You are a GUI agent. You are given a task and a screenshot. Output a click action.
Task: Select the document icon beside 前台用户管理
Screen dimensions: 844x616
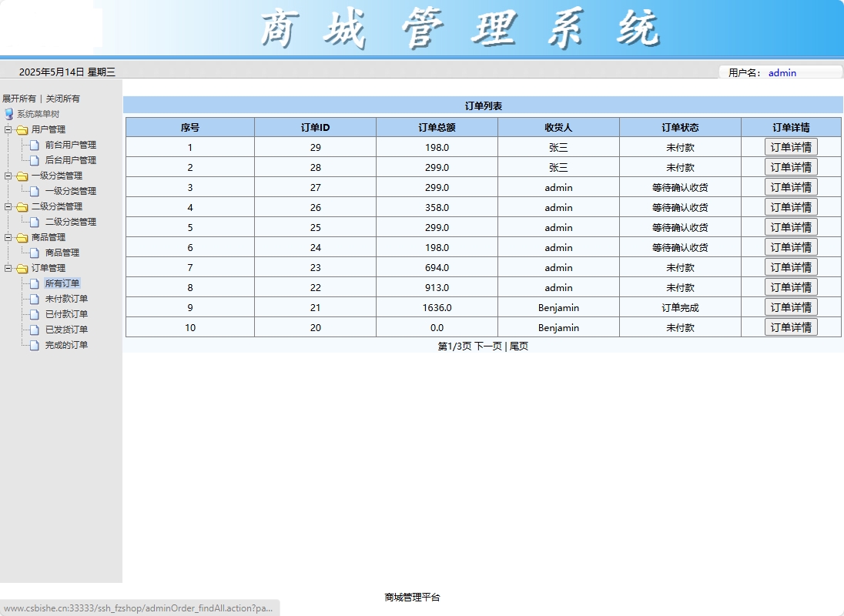35,146
